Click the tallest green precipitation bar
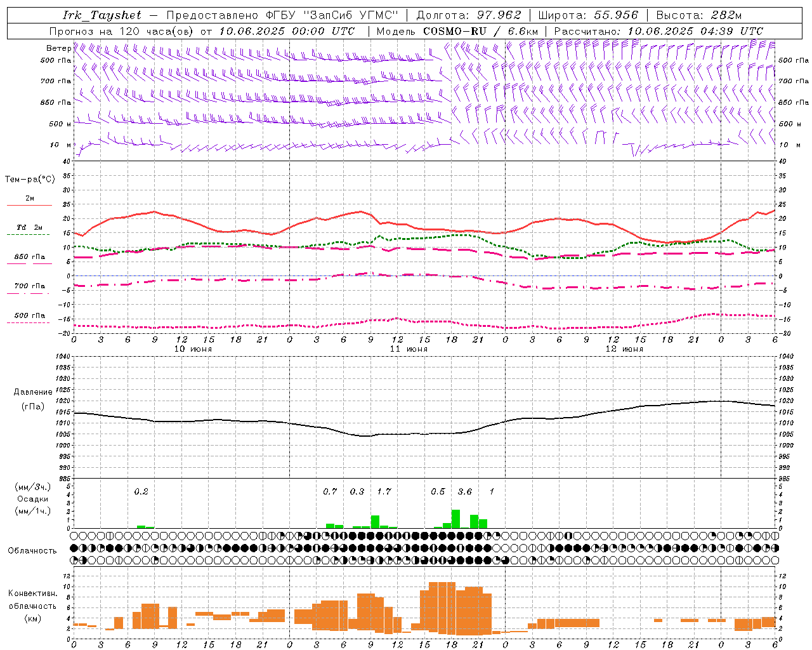Viewport: 812px width, 650px height. (455, 519)
